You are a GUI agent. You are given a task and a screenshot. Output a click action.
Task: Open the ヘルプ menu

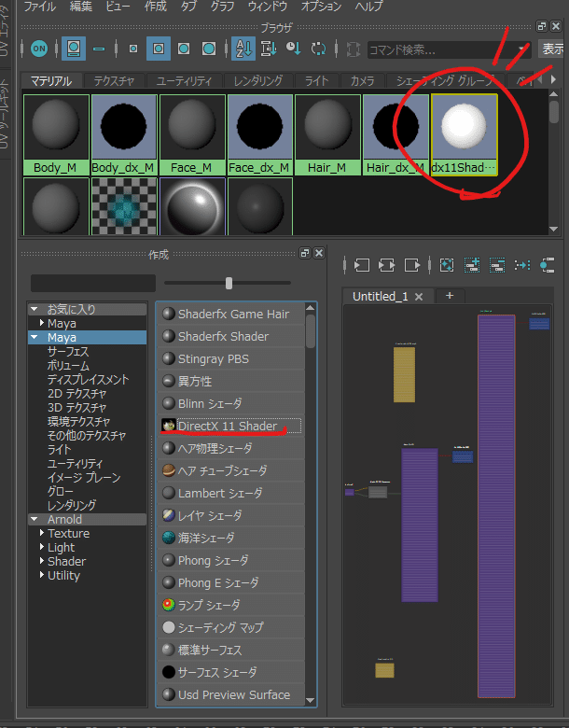tap(369, 6)
